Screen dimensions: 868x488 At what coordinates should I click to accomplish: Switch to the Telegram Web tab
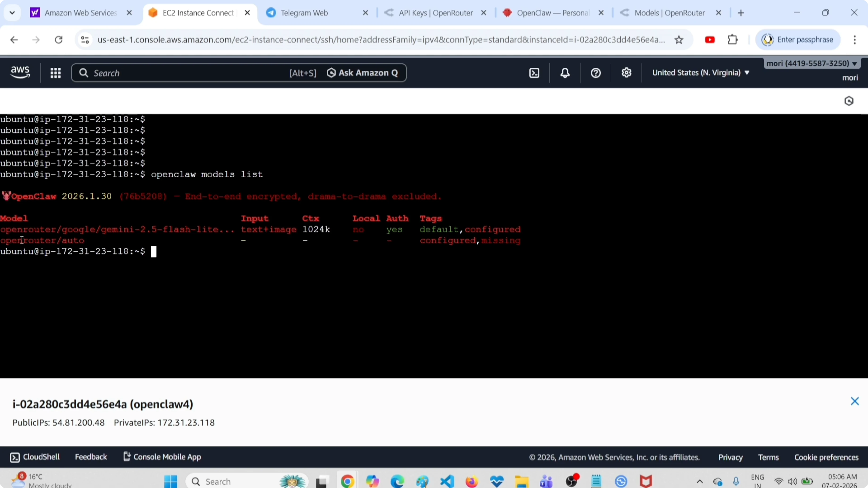click(305, 13)
